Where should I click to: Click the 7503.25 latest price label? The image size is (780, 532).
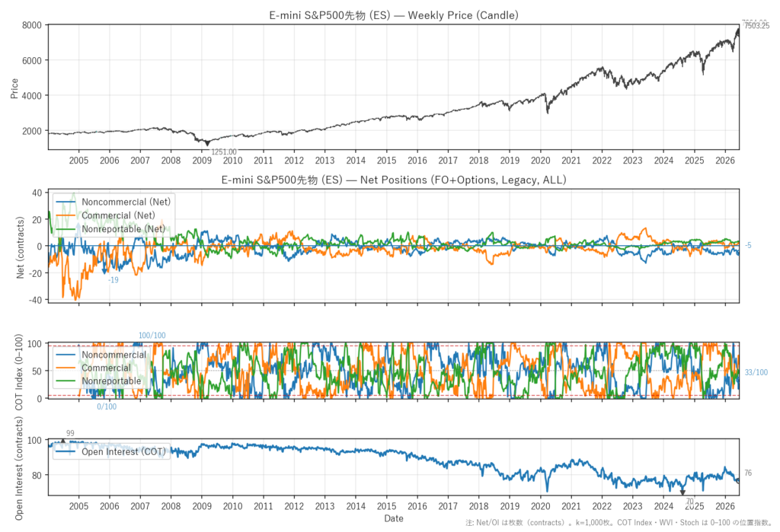pos(756,27)
